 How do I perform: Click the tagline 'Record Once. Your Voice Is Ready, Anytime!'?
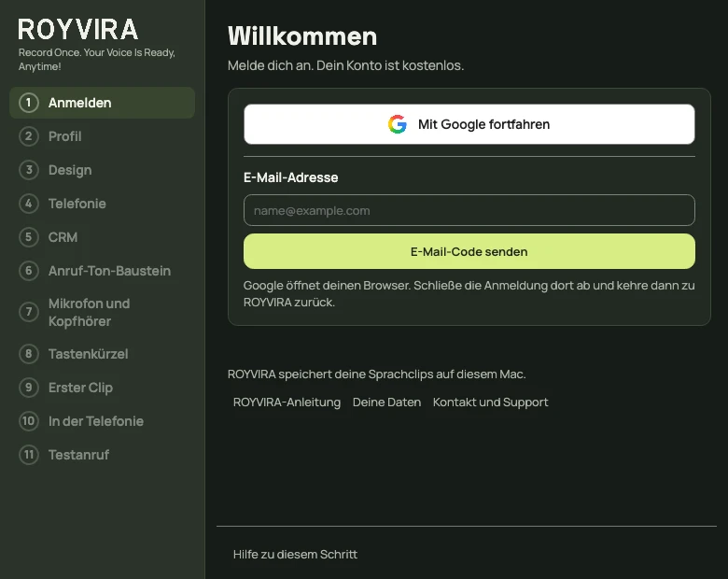[x=96, y=60]
